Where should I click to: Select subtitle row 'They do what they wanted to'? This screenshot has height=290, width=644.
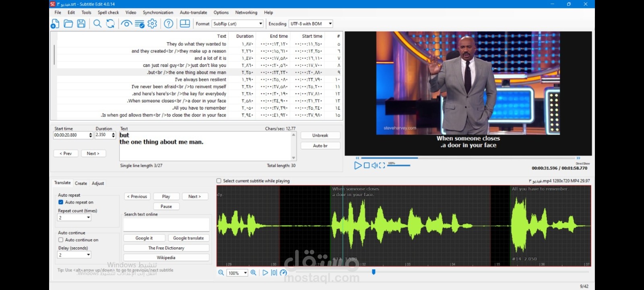pos(200,44)
